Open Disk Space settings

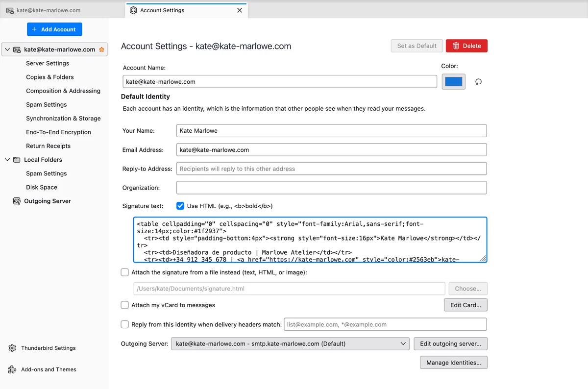(x=42, y=187)
